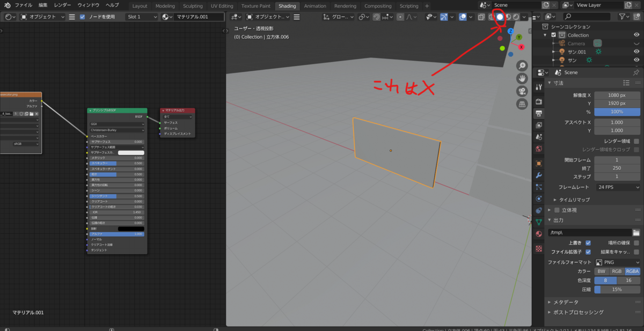Open the ファイル menu

[x=23, y=5]
